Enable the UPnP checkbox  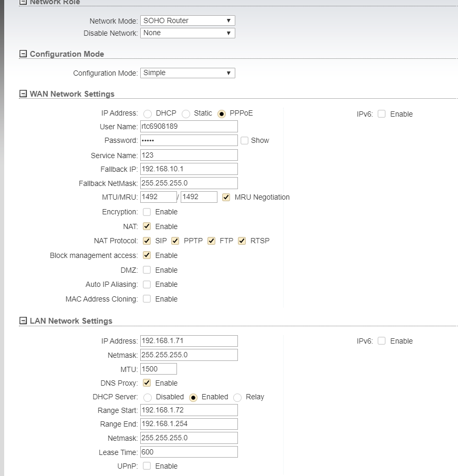coord(147,465)
